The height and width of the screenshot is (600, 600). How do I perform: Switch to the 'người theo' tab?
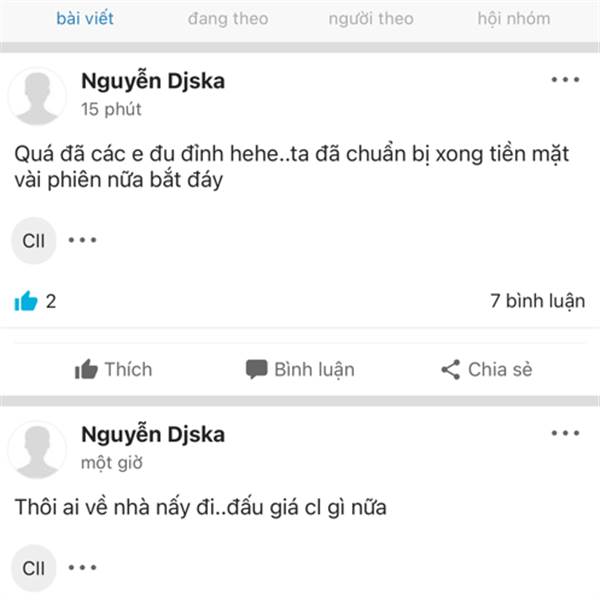(x=371, y=18)
